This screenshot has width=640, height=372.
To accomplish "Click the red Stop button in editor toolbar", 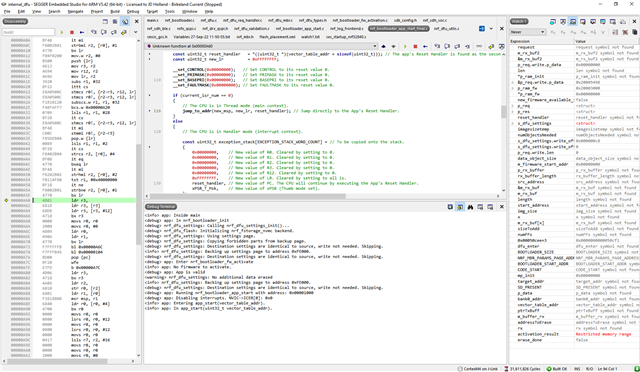I will point(415,47).
